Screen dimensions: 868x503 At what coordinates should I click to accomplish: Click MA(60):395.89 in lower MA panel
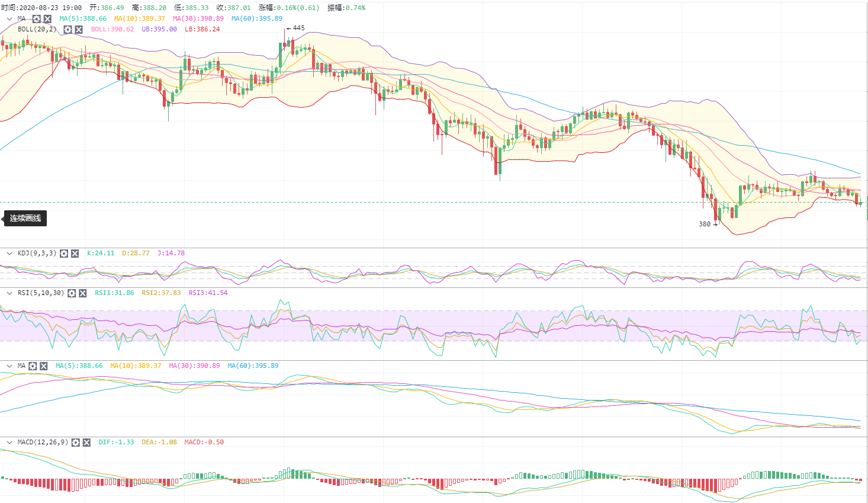pos(253,366)
